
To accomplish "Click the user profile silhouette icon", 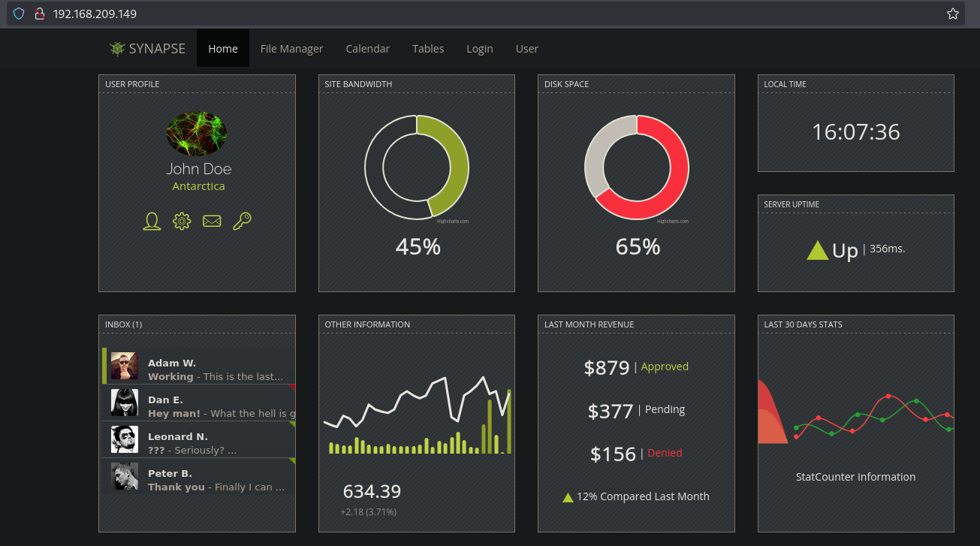I will click(152, 221).
